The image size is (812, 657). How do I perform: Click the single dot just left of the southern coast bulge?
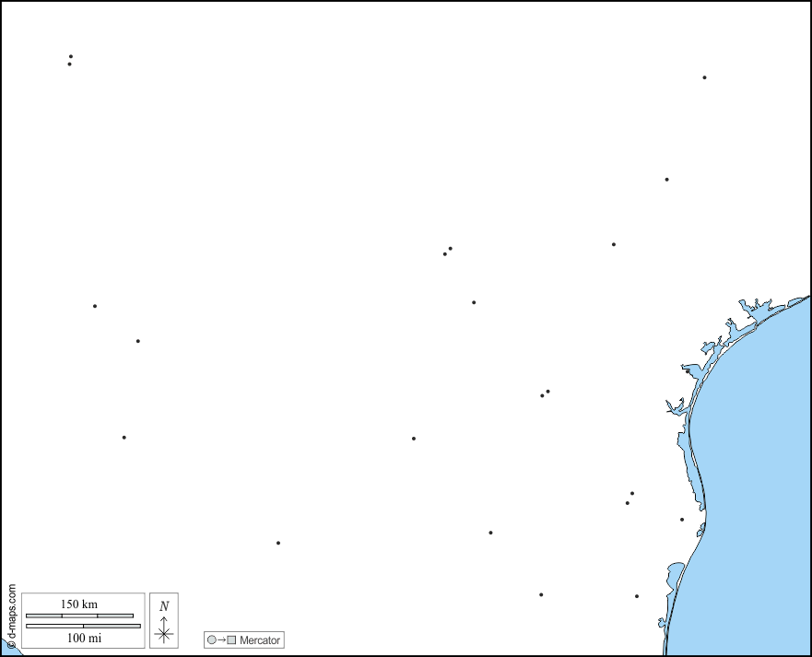click(682, 520)
